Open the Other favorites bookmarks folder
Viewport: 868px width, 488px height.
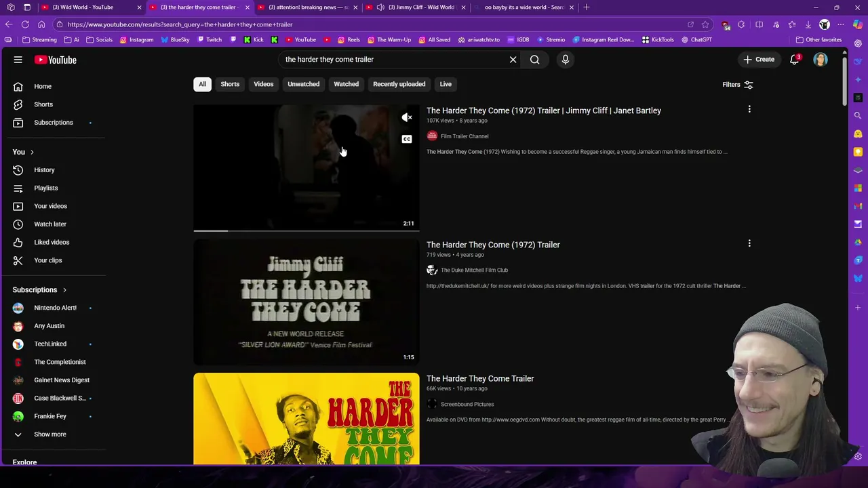(x=818, y=40)
